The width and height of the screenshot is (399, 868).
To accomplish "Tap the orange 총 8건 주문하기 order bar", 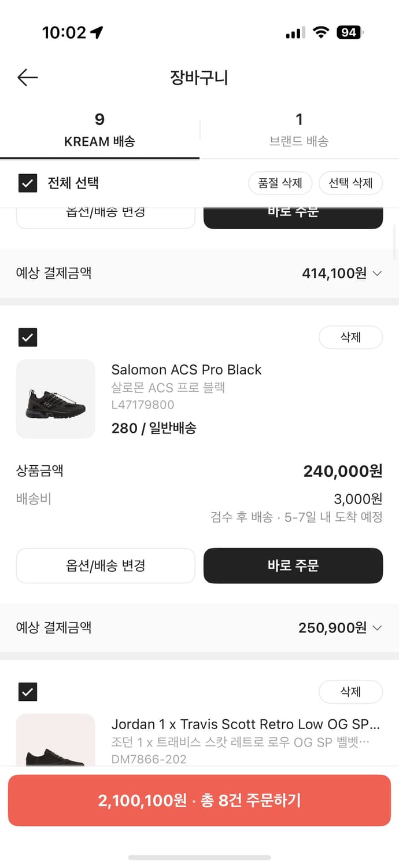I will [x=199, y=800].
